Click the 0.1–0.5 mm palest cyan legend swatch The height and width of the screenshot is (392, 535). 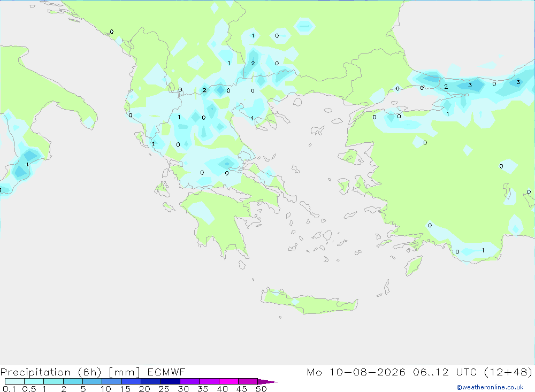tap(14, 381)
